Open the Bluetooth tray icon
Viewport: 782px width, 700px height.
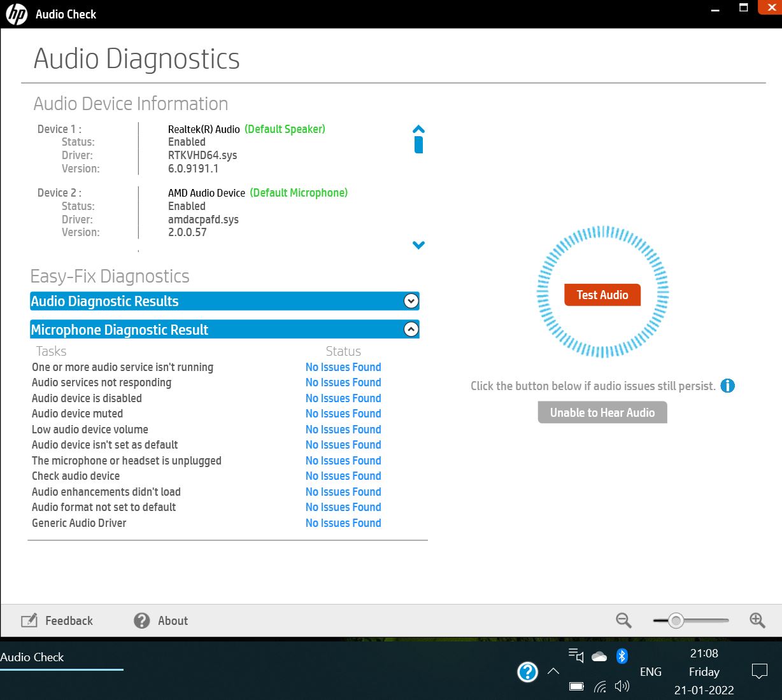tap(622, 656)
